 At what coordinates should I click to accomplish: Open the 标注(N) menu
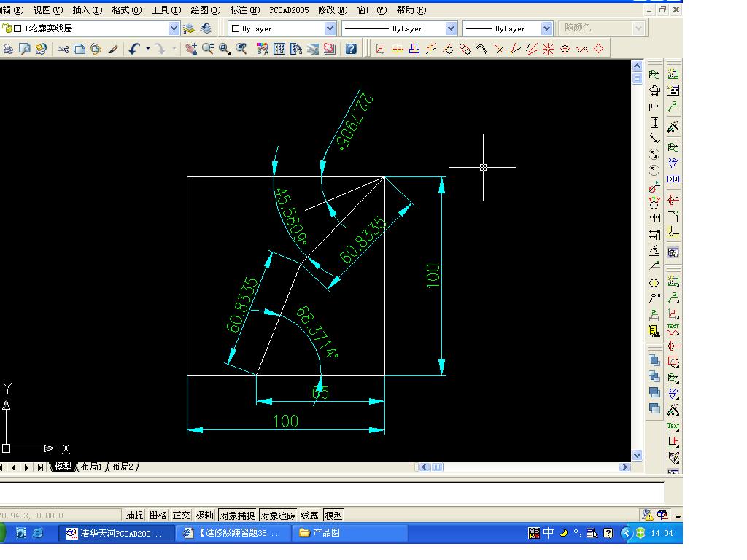[245, 10]
